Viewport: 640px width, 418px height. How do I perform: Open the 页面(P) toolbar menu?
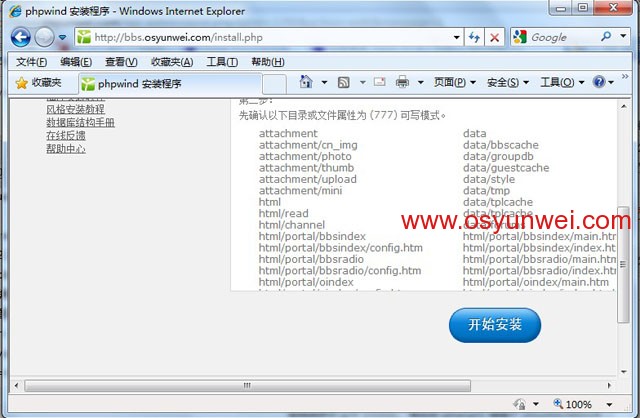click(455, 82)
